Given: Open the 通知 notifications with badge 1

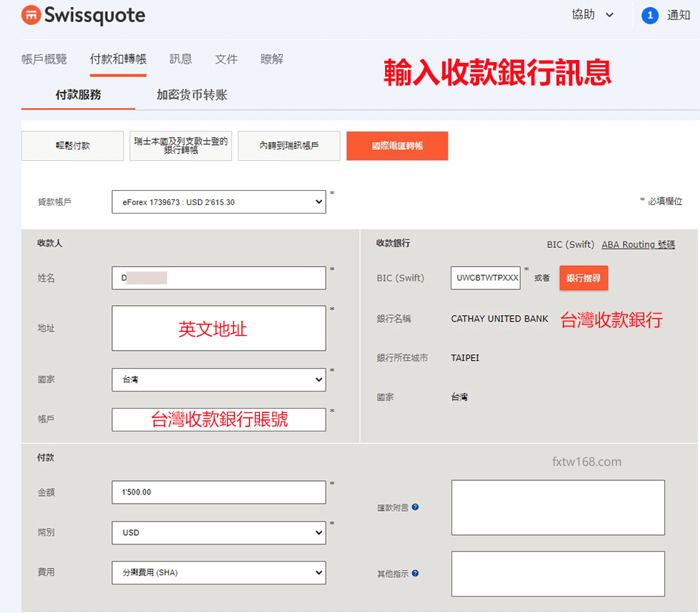Looking at the screenshot, I should click(666, 14).
